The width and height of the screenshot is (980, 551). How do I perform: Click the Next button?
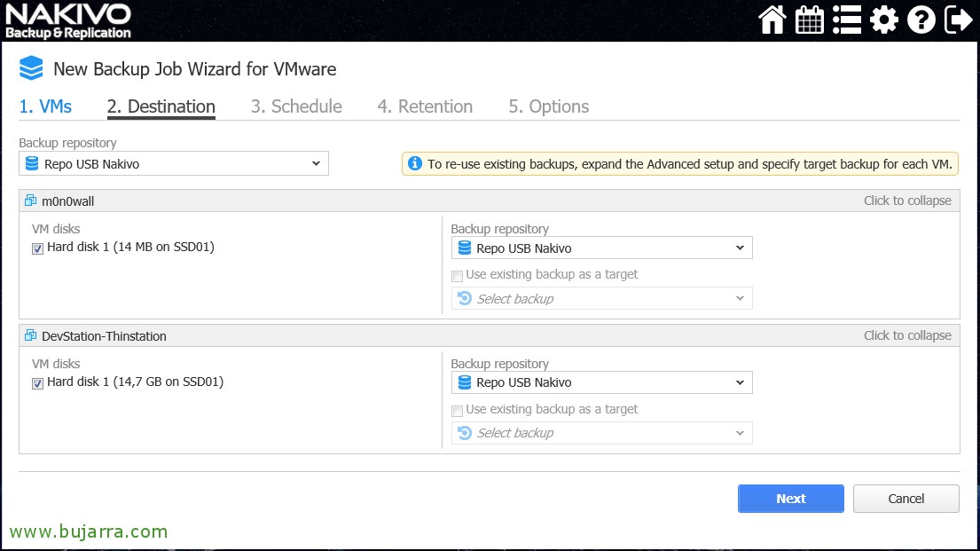coord(790,499)
